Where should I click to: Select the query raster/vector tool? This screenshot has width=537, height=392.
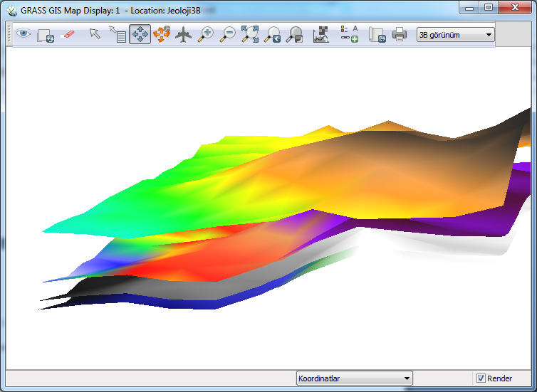117,34
